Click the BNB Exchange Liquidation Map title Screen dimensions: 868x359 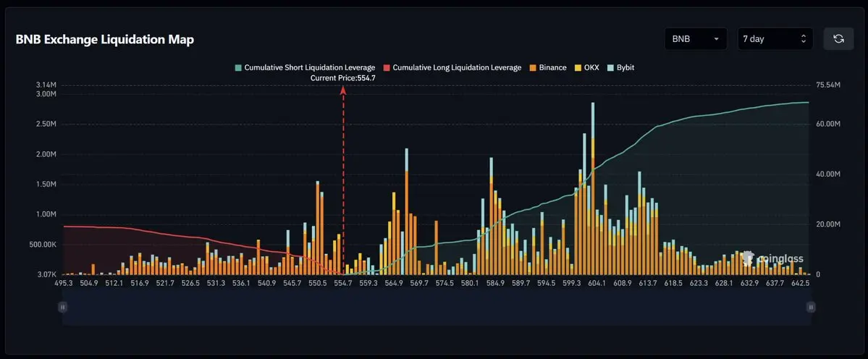105,40
